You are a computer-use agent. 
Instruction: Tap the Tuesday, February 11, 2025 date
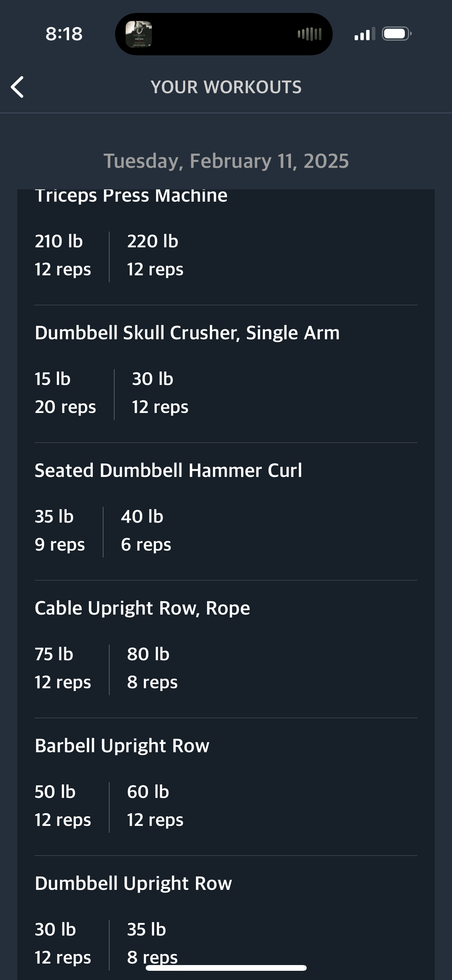click(x=226, y=161)
